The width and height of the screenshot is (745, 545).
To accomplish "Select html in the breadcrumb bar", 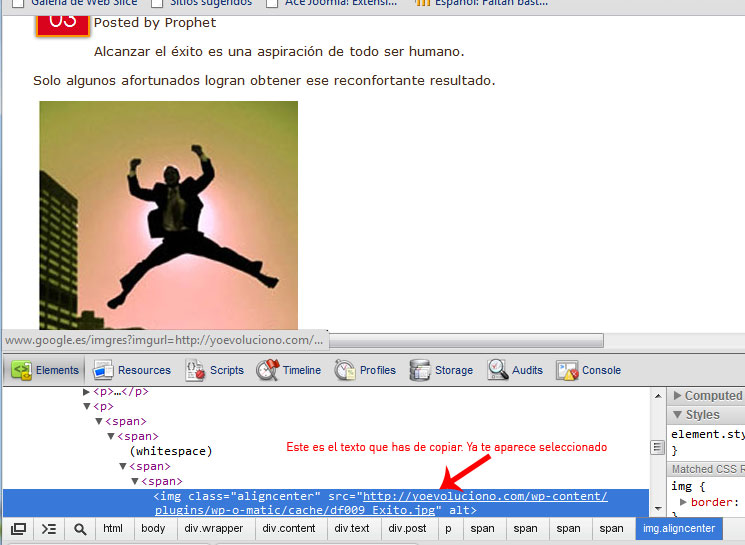I will coord(113,528).
